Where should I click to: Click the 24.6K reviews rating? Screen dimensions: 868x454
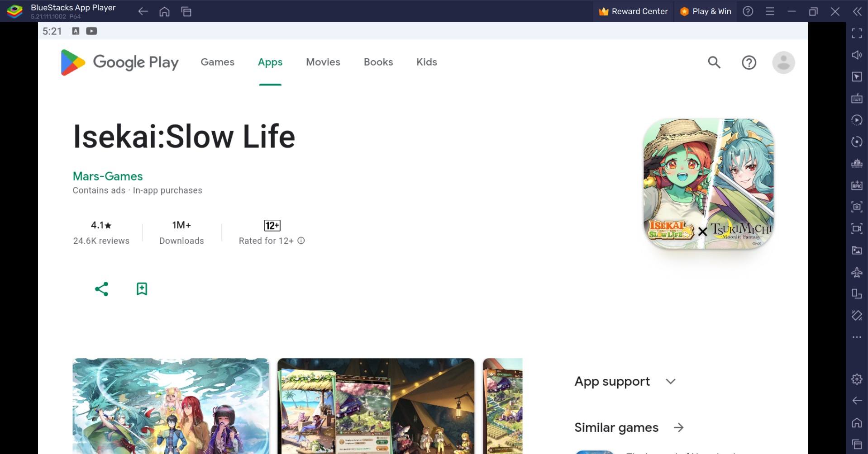pyautogui.click(x=101, y=233)
